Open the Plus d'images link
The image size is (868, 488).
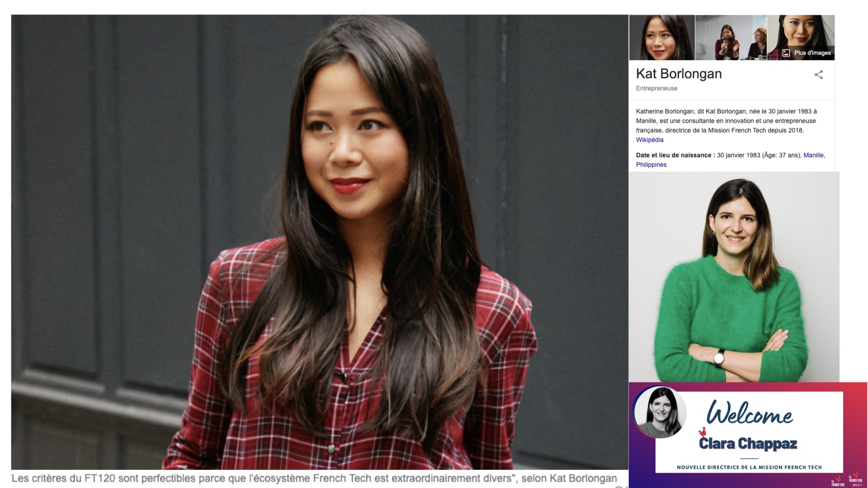point(812,53)
